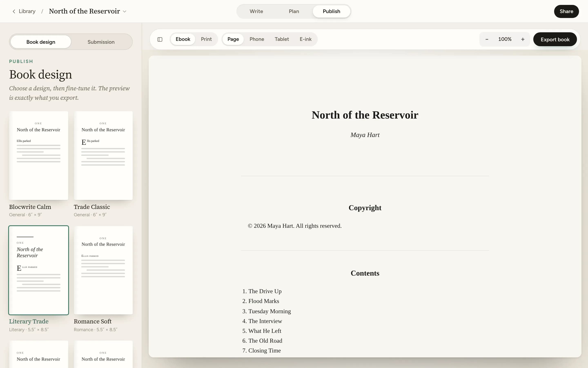
Task: Go back to Library
Action: point(27,11)
